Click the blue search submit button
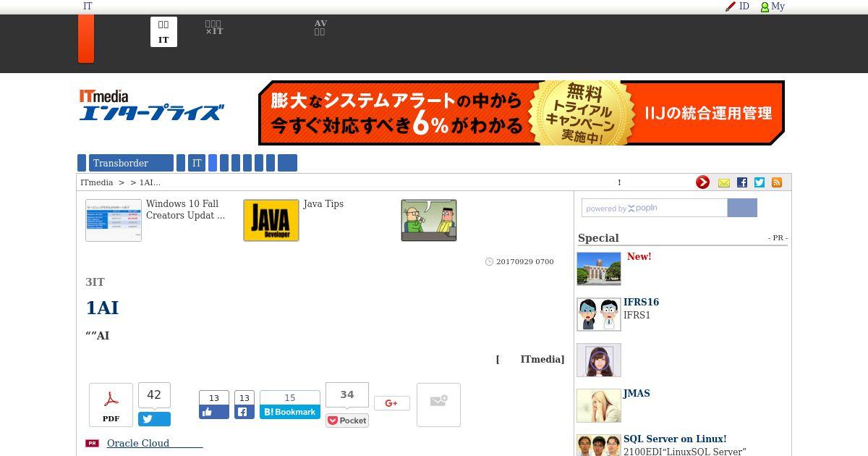868x456 pixels. point(742,208)
